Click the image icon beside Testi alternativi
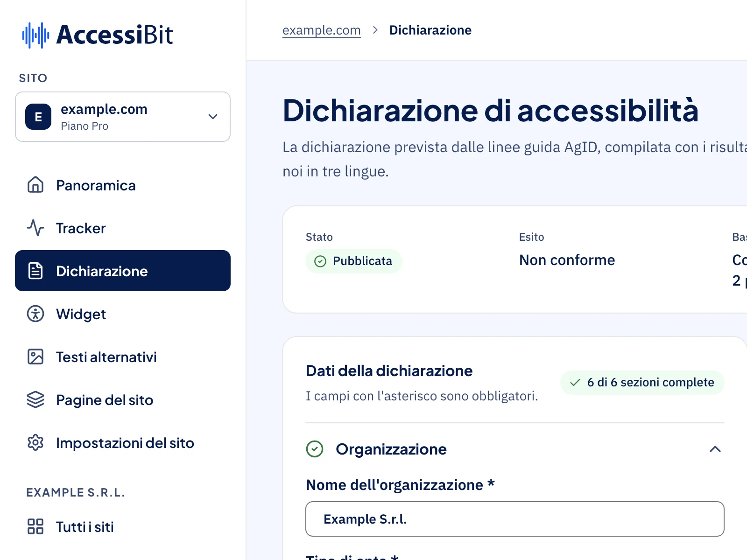 point(35,357)
